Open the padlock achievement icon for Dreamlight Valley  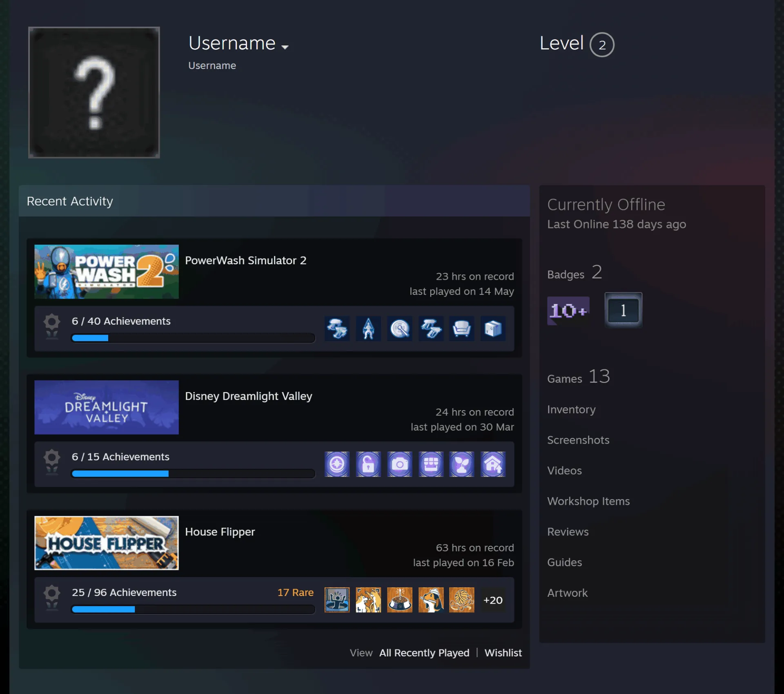click(368, 464)
